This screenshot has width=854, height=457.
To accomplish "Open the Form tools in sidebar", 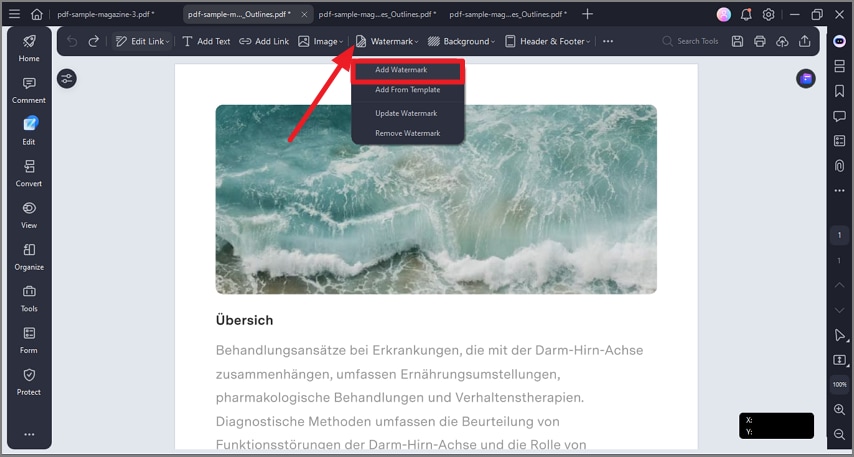I will tap(29, 340).
